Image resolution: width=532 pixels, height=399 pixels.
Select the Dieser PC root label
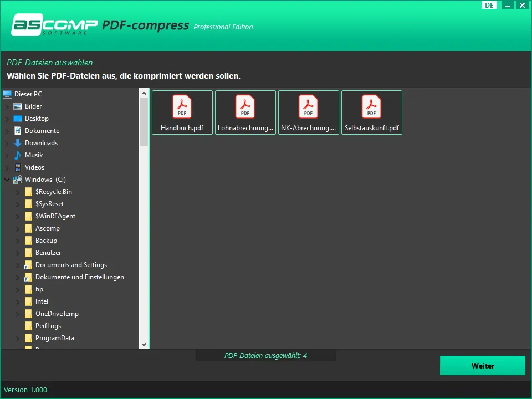[x=28, y=94]
